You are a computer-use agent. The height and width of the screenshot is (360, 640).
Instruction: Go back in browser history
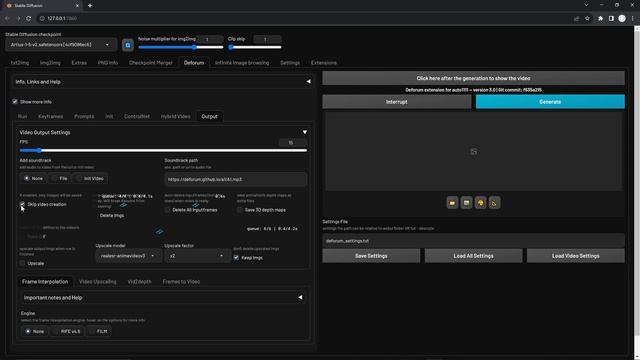tap(7, 18)
